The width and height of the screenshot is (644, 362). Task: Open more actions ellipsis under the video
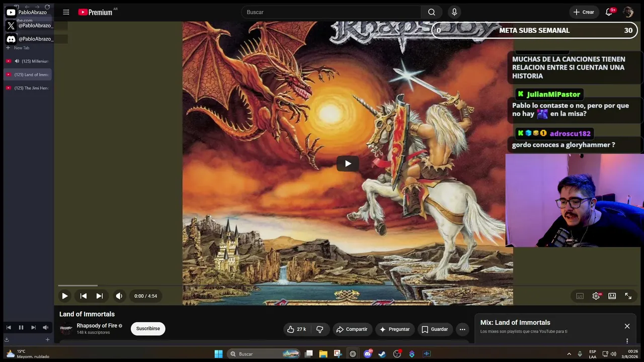pos(462,329)
